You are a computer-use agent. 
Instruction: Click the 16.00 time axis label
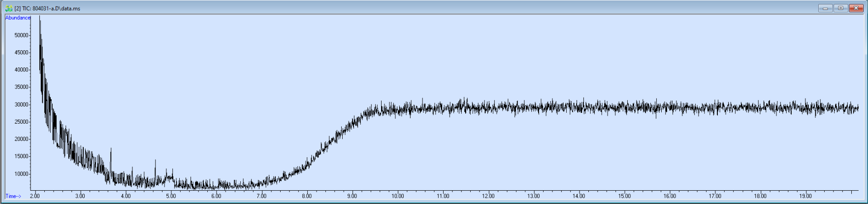[x=670, y=196]
